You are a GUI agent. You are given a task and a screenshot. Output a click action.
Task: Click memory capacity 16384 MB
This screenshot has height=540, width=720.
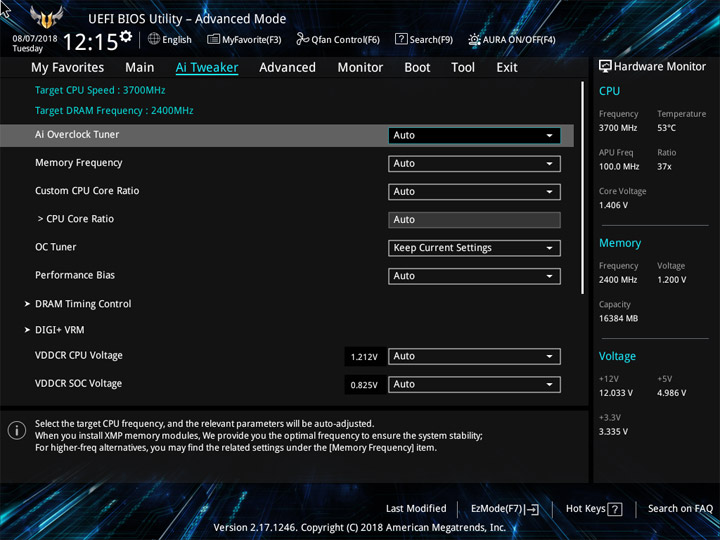[618, 318]
